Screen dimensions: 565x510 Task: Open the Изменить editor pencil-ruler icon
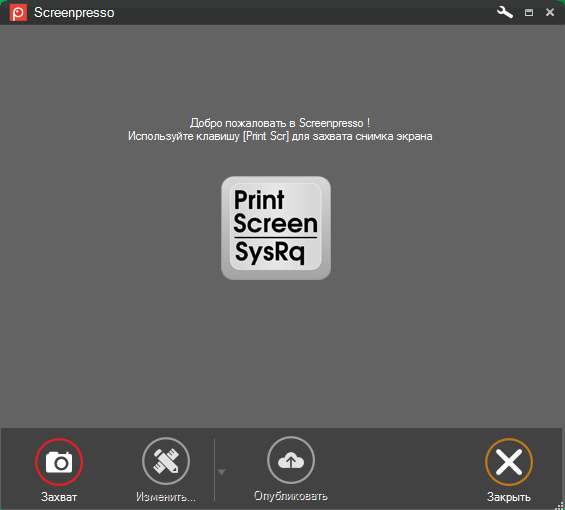coord(166,461)
